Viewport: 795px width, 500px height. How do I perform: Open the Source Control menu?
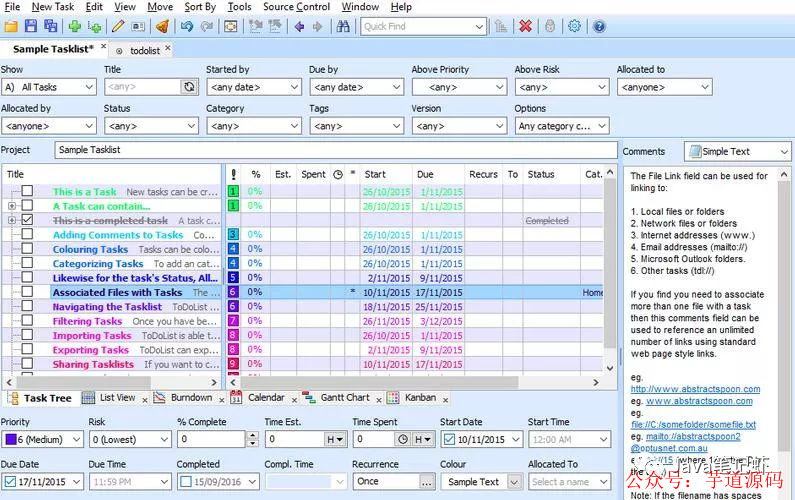tap(296, 7)
